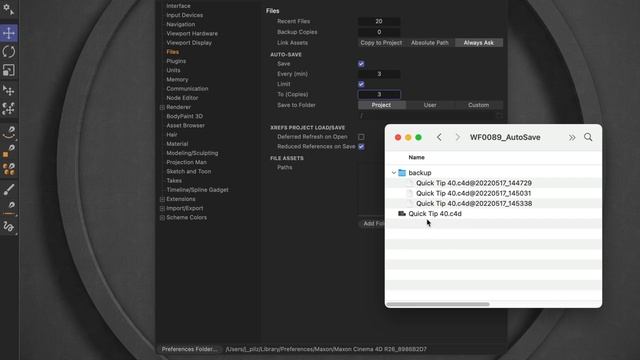Open the Asset Browser preferences page
This screenshot has height=360, width=640.
tap(185, 125)
